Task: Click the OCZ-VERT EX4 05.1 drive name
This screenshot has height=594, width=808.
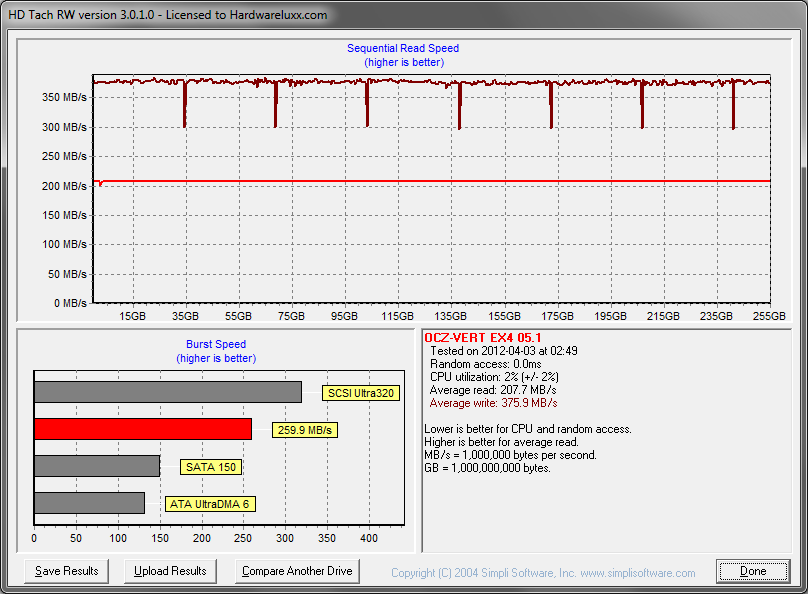Action: (483, 338)
